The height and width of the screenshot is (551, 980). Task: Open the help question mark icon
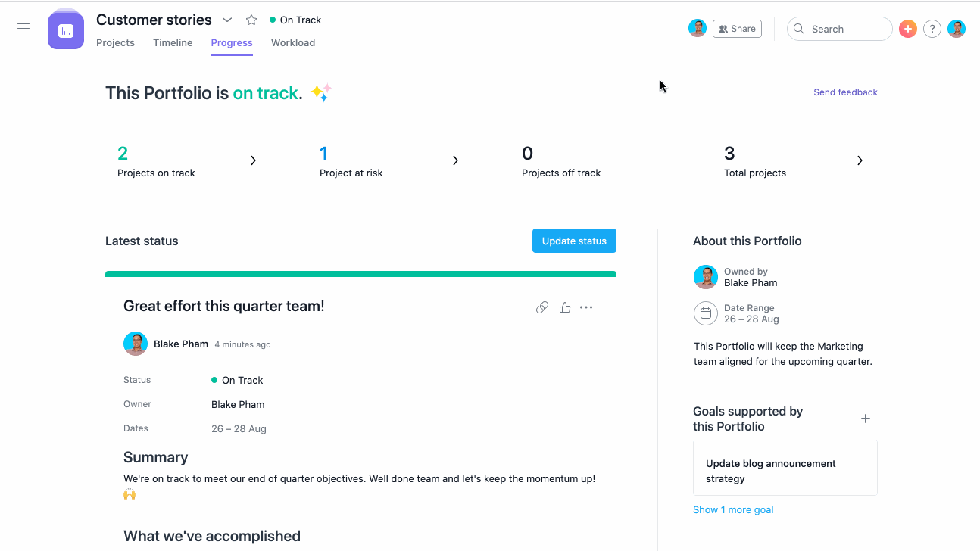pyautogui.click(x=932, y=29)
